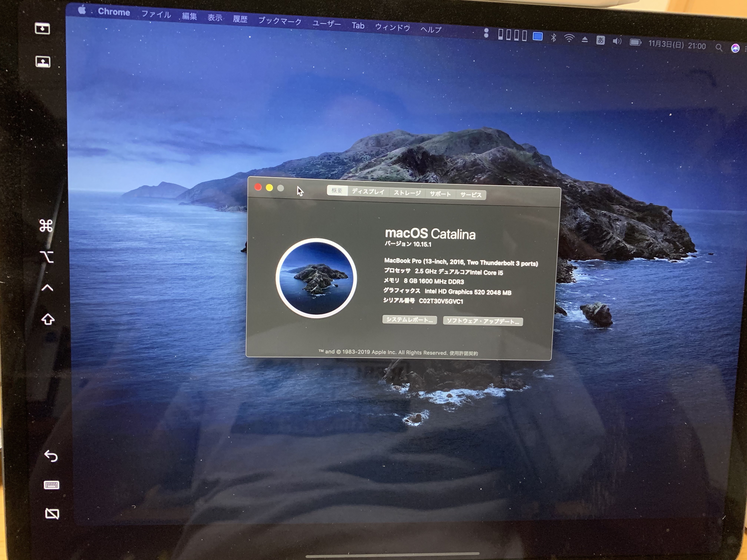Open the ブックマーク menu in Chrome
This screenshot has width=747, height=560.
pos(280,21)
